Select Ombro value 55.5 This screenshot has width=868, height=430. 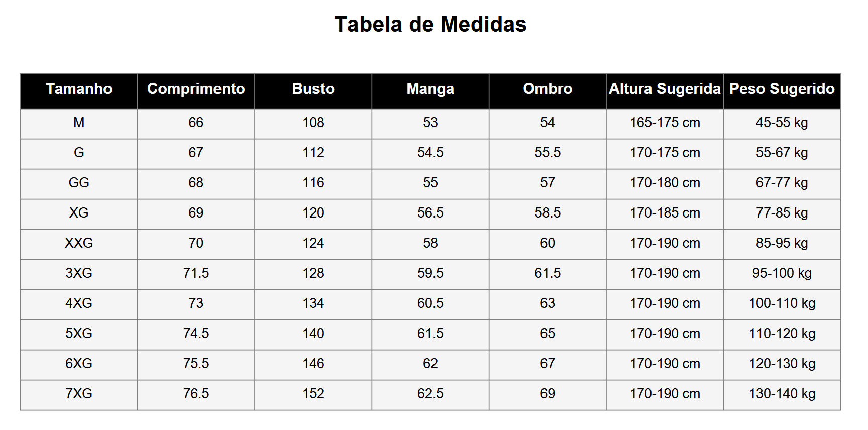click(548, 153)
